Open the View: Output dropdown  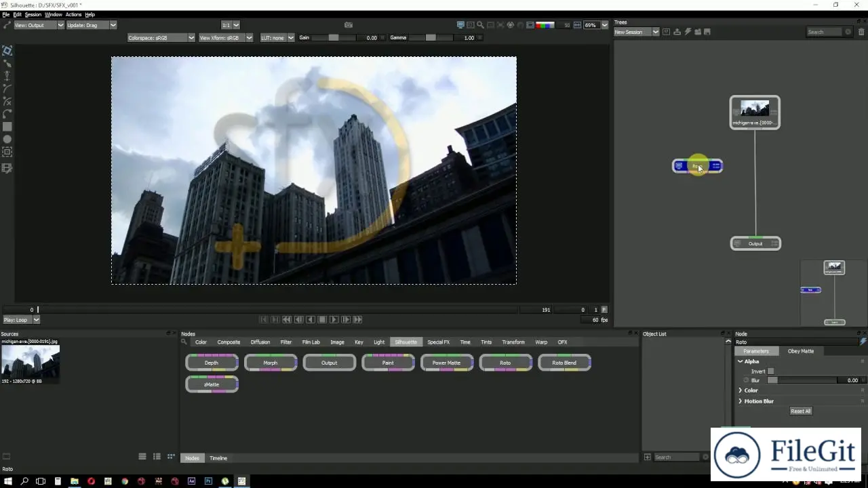point(39,25)
